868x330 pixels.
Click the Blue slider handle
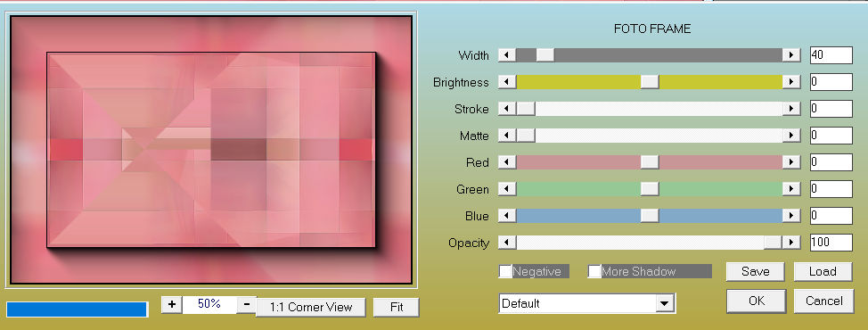tap(650, 216)
